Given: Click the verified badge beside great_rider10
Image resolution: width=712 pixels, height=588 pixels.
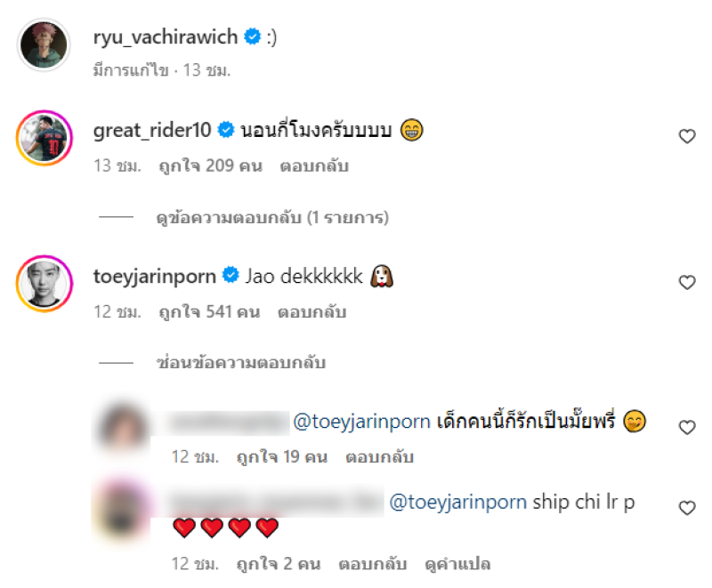Looking at the screenshot, I should coord(226,130).
